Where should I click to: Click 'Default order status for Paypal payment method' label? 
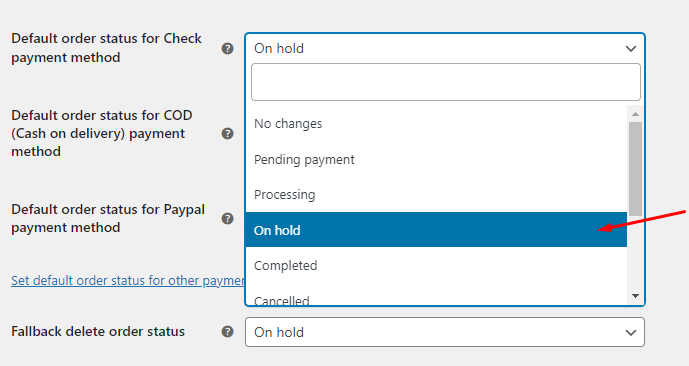coord(108,218)
